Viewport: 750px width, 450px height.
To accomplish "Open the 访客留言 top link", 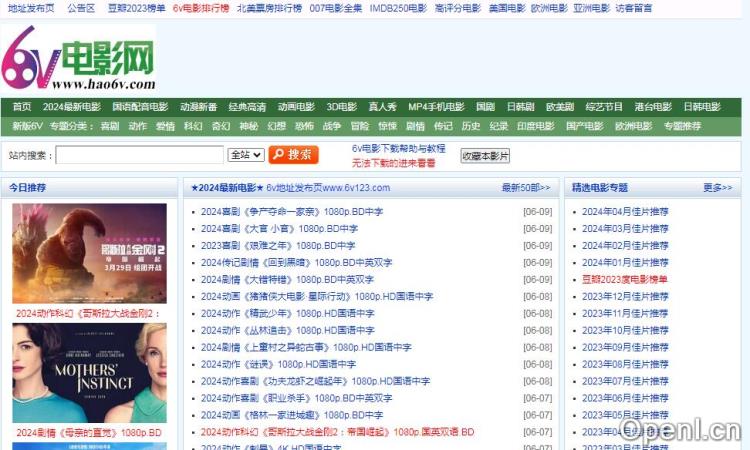I will 633,8.
